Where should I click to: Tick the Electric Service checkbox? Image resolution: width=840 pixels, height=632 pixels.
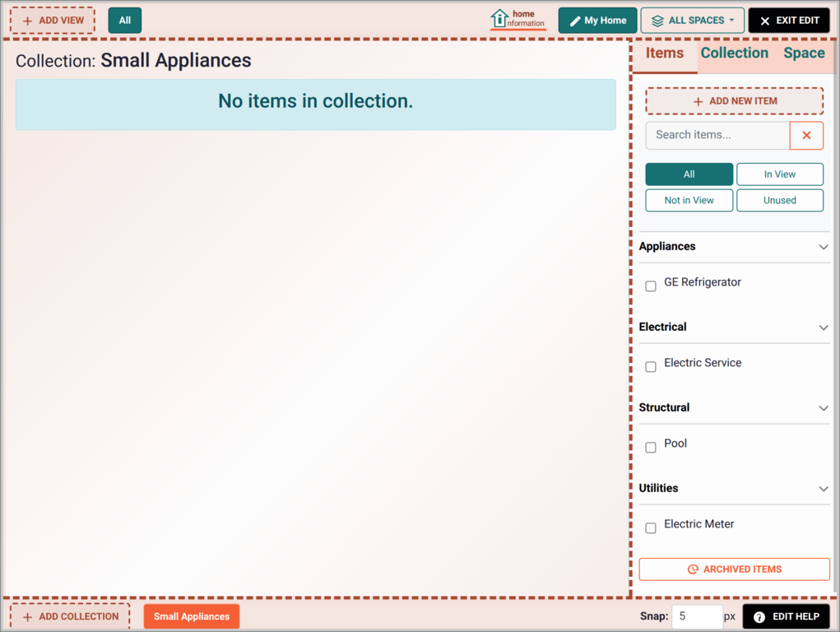tap(650, 367)
